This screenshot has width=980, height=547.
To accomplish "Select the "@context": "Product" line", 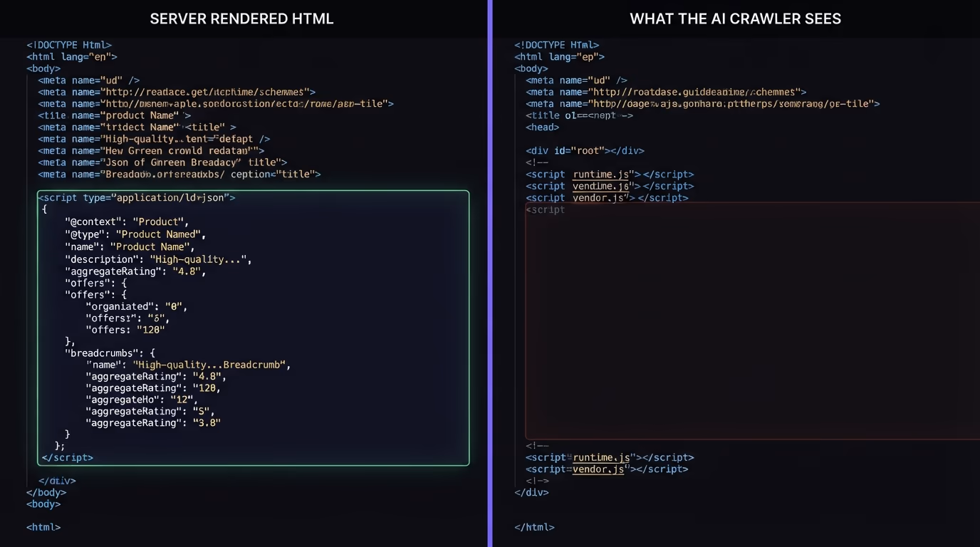I will 127,222.
